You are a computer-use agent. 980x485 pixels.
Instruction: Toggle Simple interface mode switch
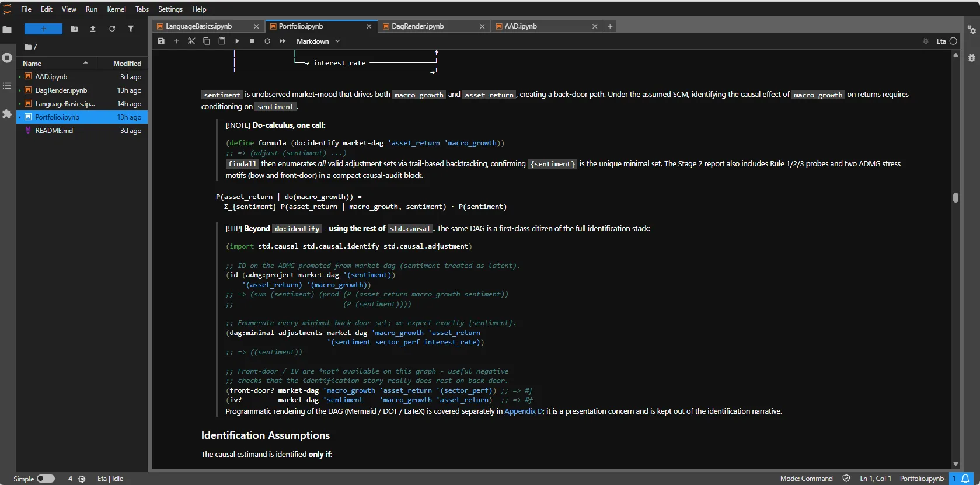coord(46,479)
